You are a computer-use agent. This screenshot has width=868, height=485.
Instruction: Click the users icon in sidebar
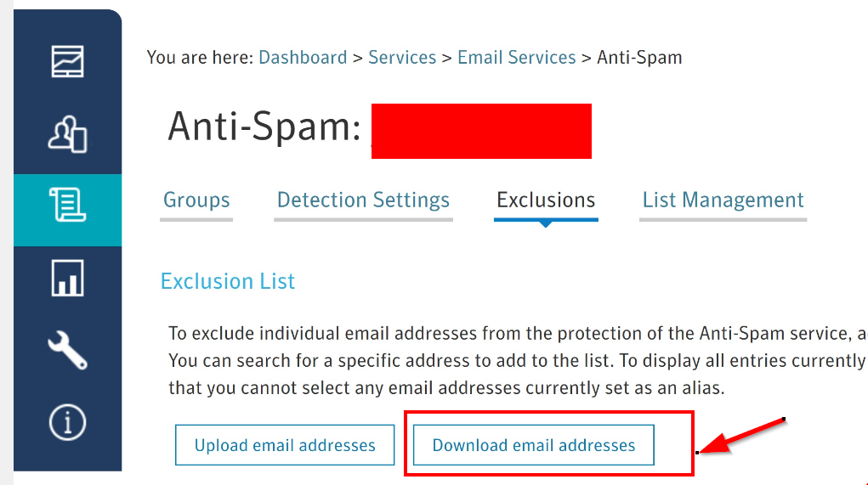pyautogui.click(x=67, y=135)
